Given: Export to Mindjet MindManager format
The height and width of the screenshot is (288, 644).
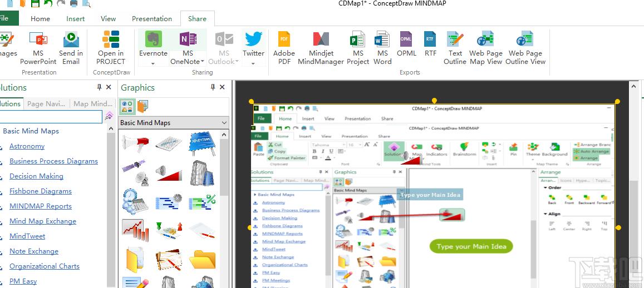Looking at the screenshot, I should tap(321, 48).
